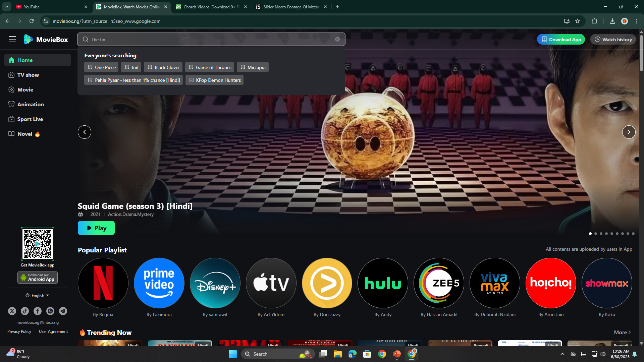Viewport: 644px width, 362px height.
Task: Jump to the last carousel dot
Action: [x=633, y=234]
